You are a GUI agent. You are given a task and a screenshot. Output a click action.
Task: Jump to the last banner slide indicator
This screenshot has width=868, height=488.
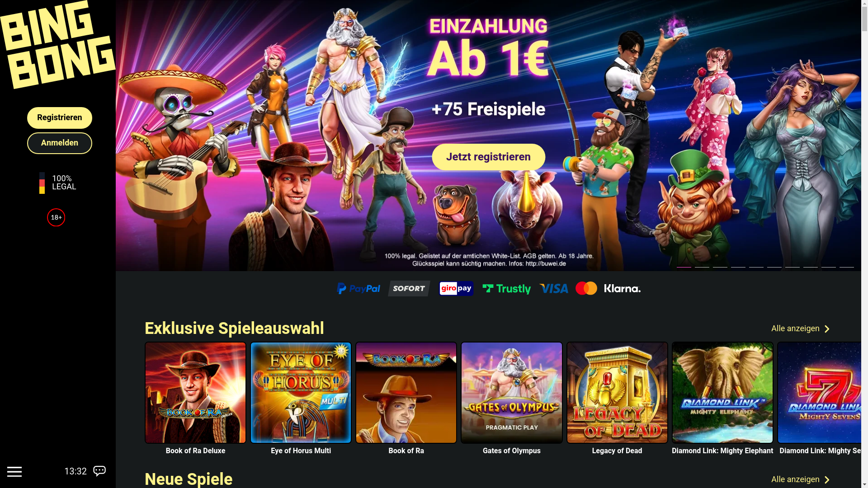click(x=847, y=267)
